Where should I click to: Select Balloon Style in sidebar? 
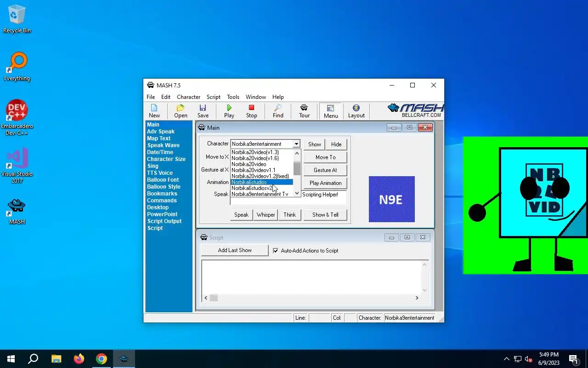point(164,187)
